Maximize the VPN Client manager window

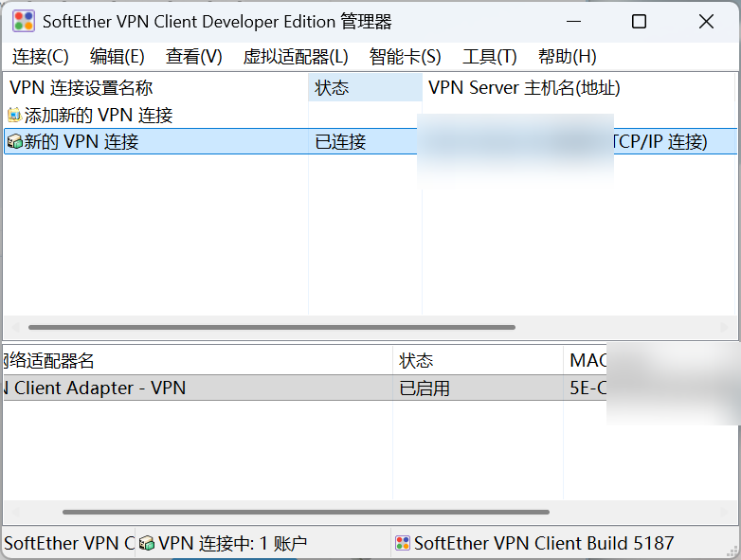tap(639, 21)
